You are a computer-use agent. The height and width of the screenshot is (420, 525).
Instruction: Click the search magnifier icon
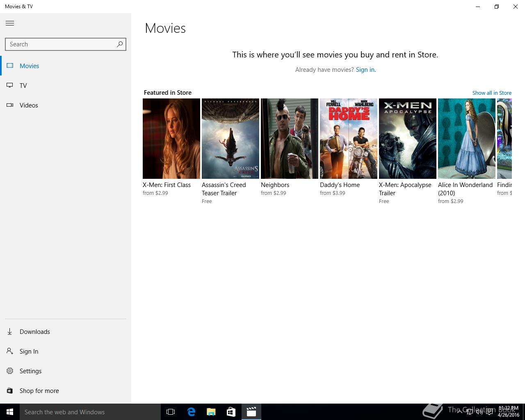[x=120, y=44]
